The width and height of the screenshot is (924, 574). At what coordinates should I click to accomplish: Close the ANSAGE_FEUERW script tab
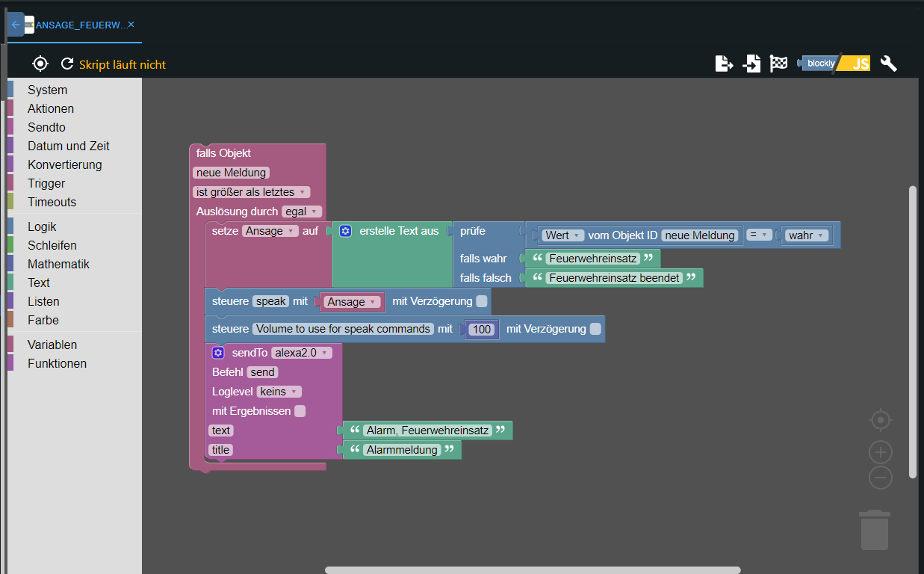point(131,25)
